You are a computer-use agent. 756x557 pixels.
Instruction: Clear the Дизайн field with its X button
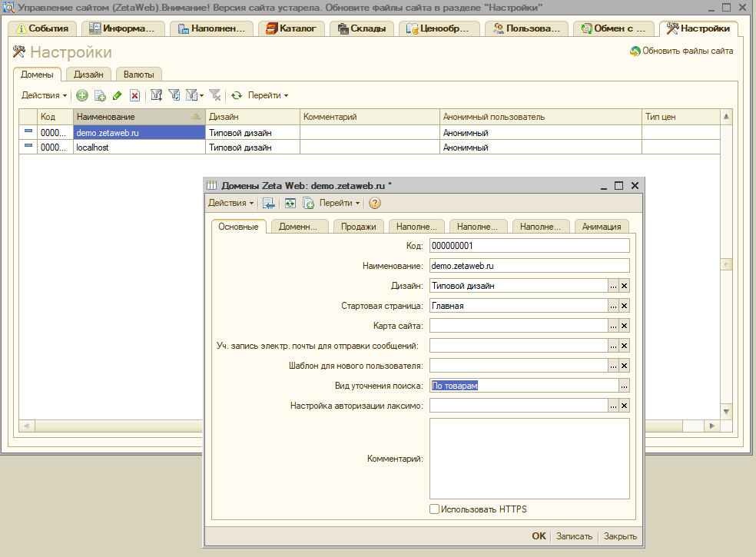pos(625,286)
